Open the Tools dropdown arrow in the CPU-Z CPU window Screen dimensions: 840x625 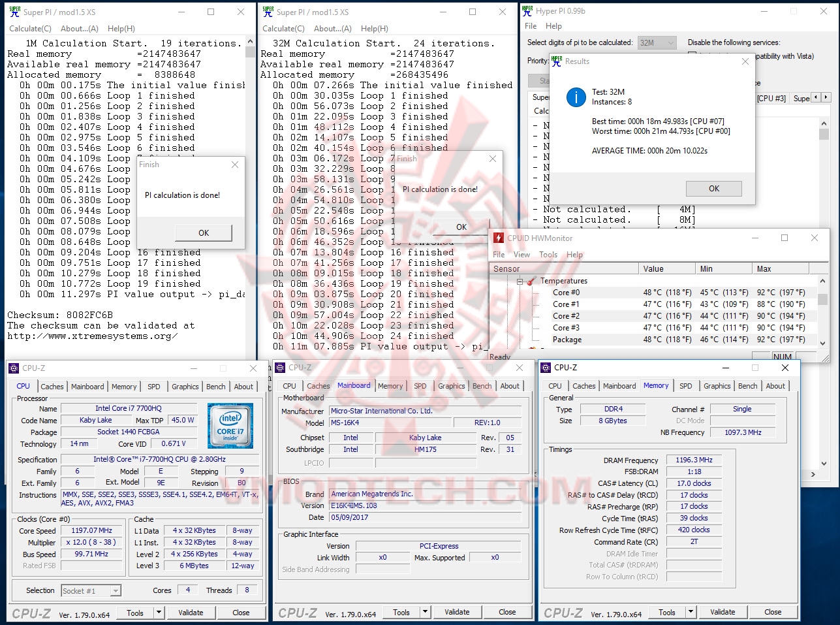(159, 613)
